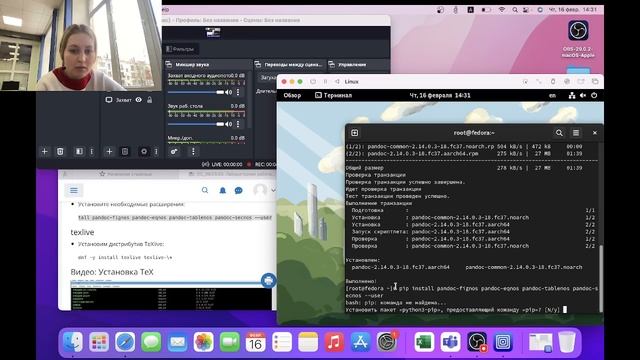Click Wi-Fi icon in macOS menu bar
This screenshot has height=360, width=640.
502,10
